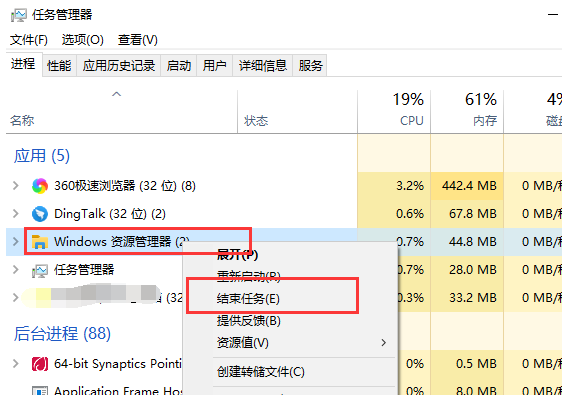Screen dimensions: 563x398
Task: Choose 结束任务(E) in the context menu
Action: pos(248,298)
